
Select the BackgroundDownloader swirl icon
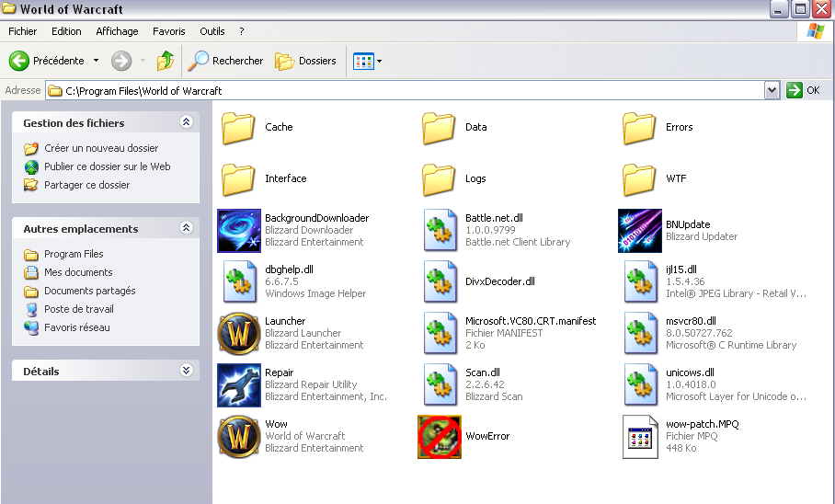click(239, 231)
